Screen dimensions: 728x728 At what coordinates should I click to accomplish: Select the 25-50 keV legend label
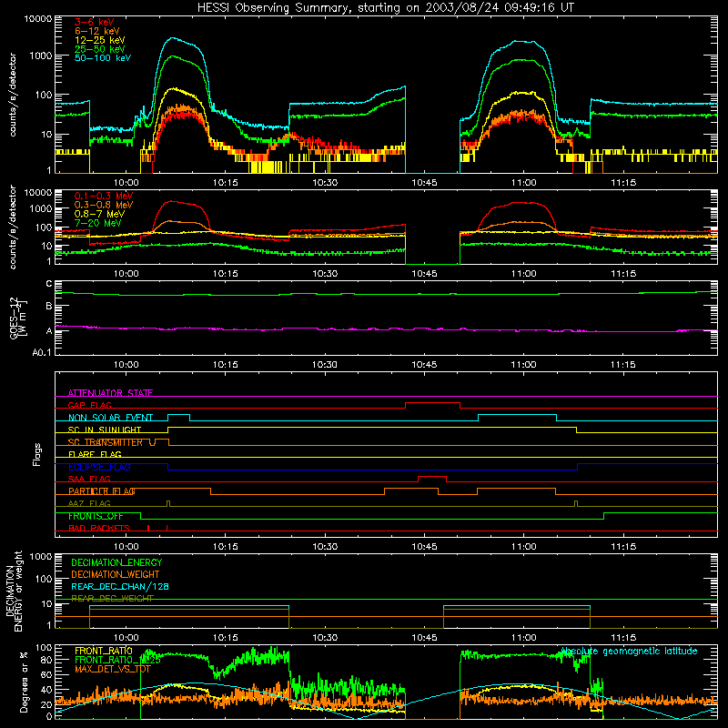(x=100, y=49)
